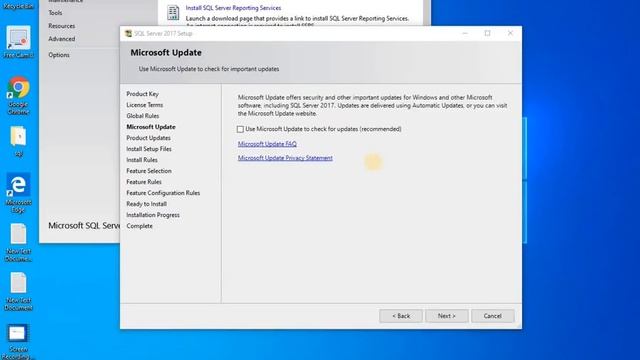Select Product Key step in sidebar

click(x=142, y=94)
